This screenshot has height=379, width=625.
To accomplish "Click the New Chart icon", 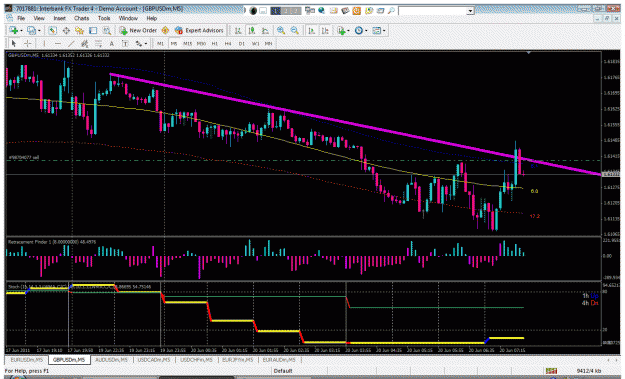I will pyautogui.click(x=14, y=30).
